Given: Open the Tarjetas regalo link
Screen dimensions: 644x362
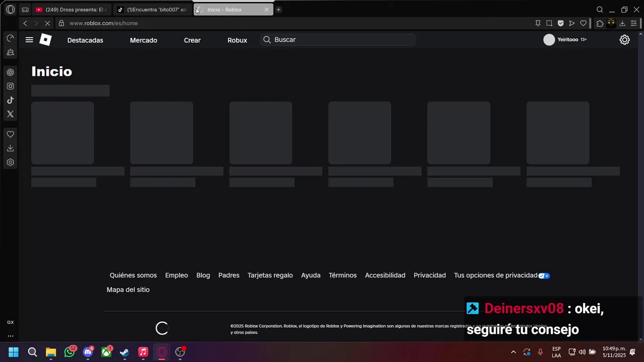Looking at the screenshot, I should (270, 276).
